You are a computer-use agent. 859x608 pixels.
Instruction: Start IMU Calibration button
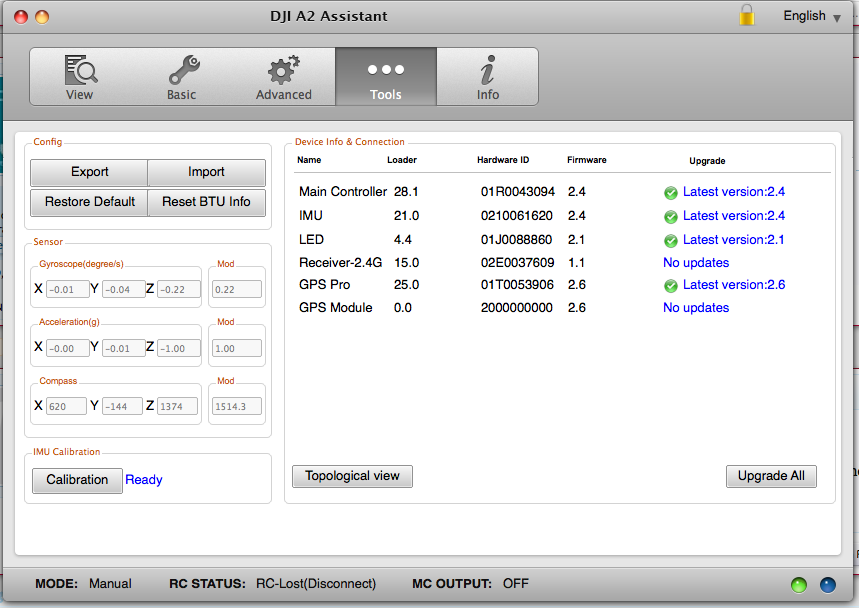[77, 480]
